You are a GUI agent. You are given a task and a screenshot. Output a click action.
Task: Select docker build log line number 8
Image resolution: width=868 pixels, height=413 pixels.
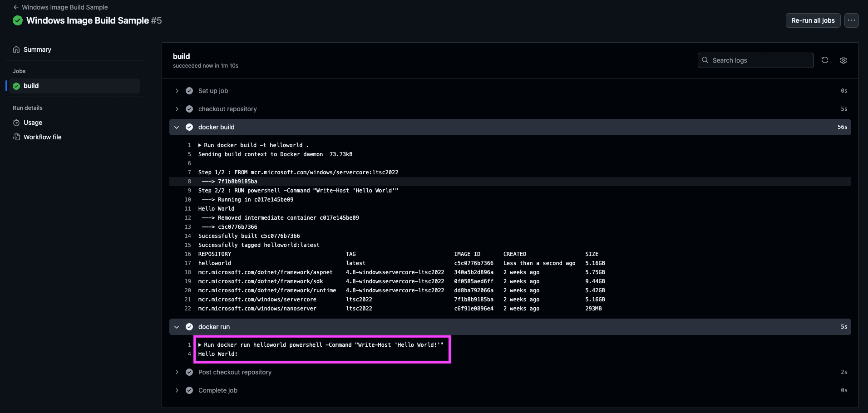pos(189,182)
